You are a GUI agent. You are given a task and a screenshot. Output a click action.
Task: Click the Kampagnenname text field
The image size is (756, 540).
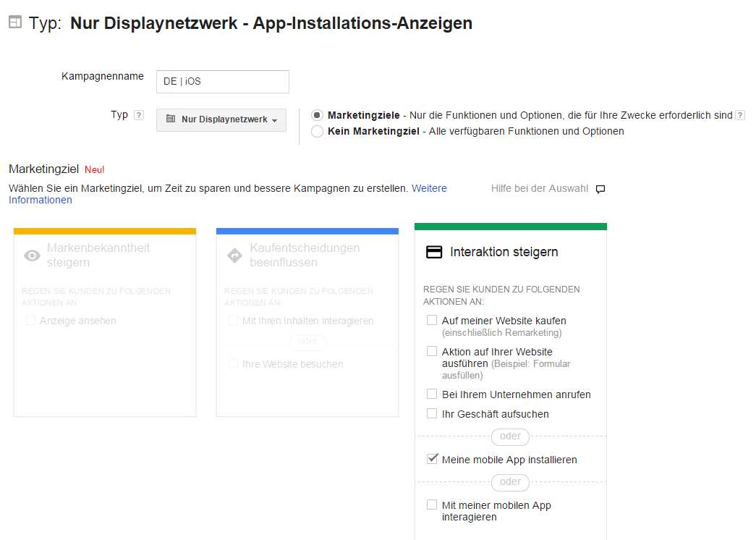pos(222,82)
